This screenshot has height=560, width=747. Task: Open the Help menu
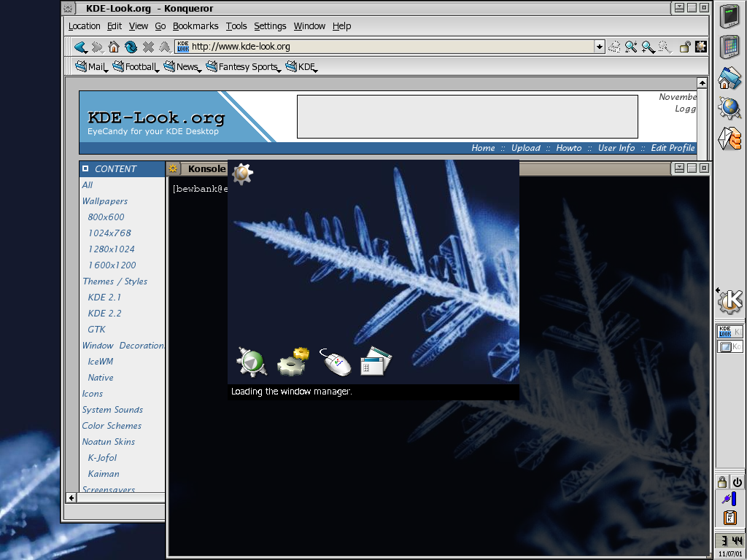coord(341,26)
